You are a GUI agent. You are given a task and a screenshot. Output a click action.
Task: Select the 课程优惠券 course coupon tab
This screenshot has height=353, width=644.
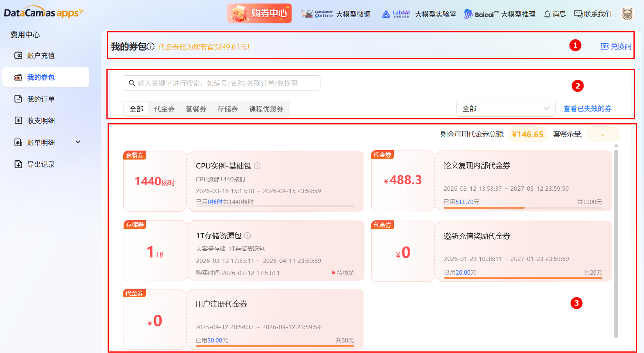coord(266,109)
